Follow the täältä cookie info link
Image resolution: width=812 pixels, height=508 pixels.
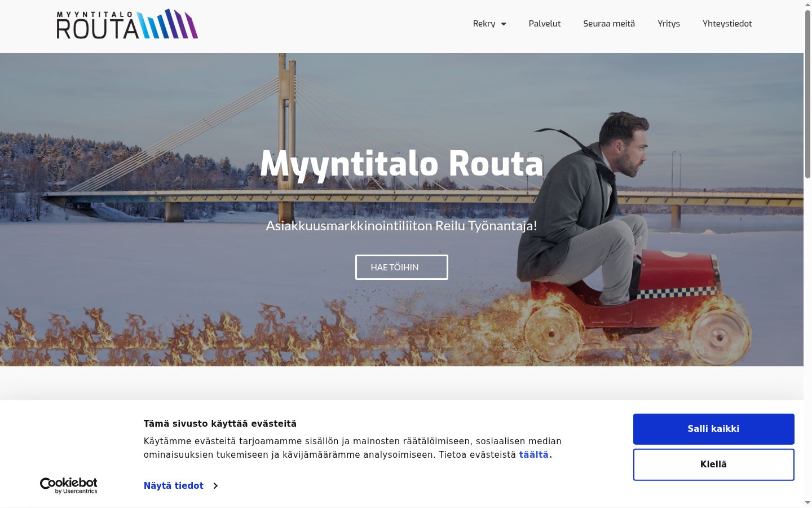pyautogui.click(x=535, y=455)
